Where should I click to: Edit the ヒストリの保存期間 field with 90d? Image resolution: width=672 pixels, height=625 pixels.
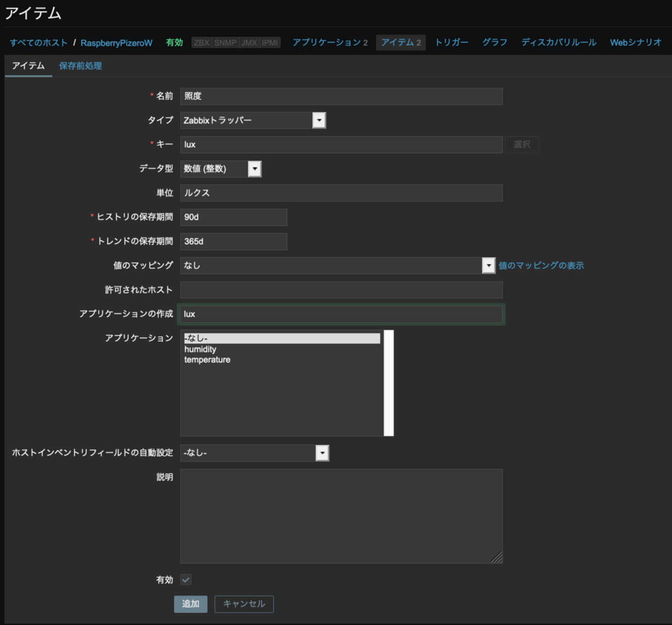point(234,217)
